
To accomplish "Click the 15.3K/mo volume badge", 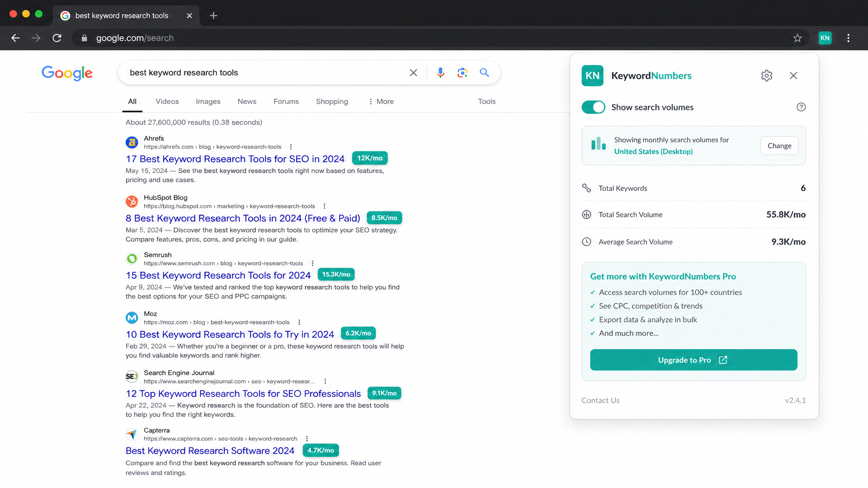I will coord(336,274).
